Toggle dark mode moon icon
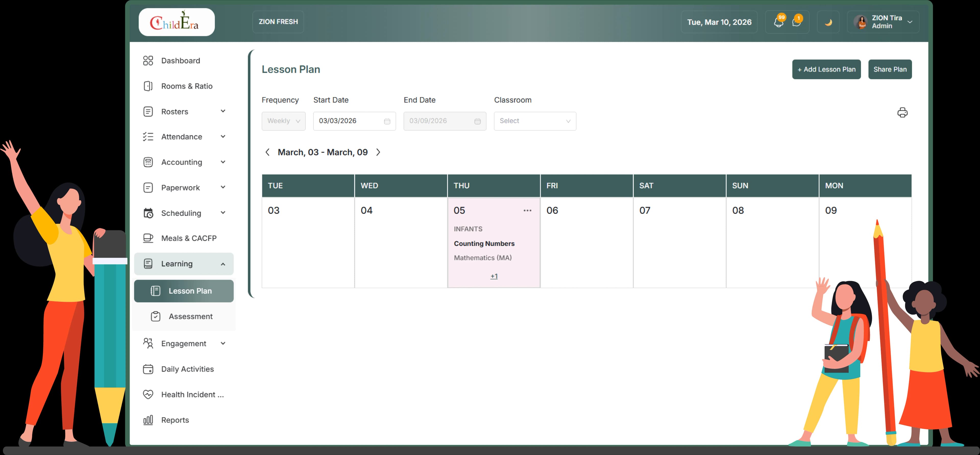The height and width of the screenshot is (455, 980). click(x=828, y=22)
